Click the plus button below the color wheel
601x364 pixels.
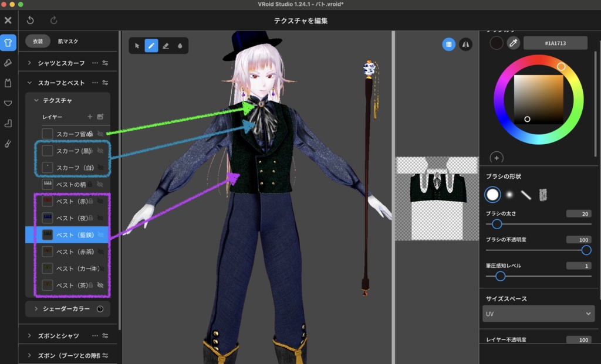[497, 158]
